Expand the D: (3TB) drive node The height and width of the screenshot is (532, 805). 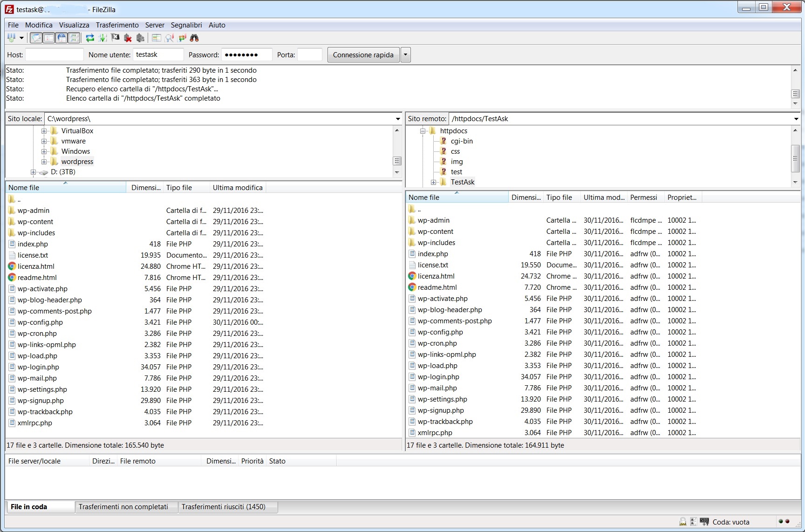click(x=34, y=172)
